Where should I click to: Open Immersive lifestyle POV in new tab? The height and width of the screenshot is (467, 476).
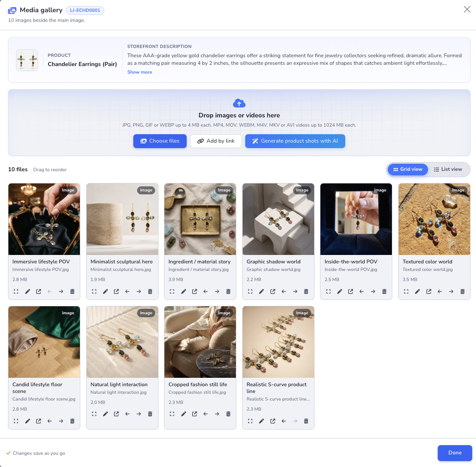tap(39, 292)
